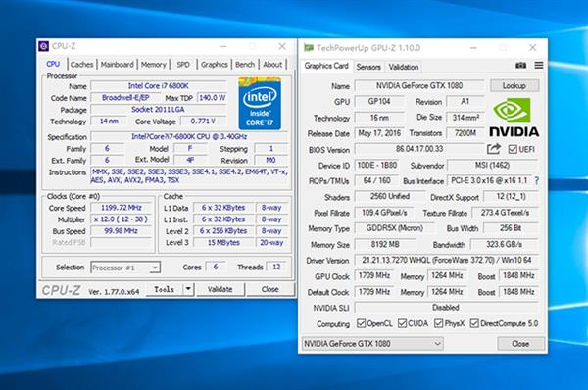Click the CPU-Z Validate button
588x390 pixels.
pos(220,289)
